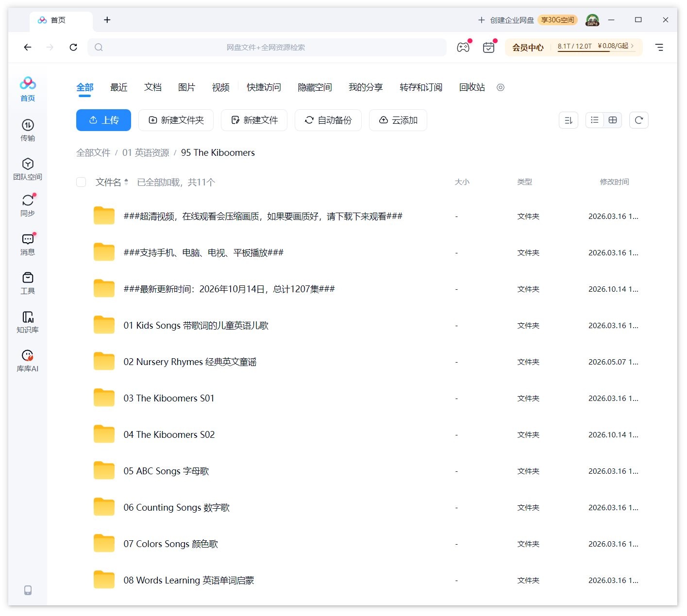Image resolution: width=687 pixels, height=616 pixels.
Task: Open the 回收站 recycle bin tab
Action: tap(472, 87)
